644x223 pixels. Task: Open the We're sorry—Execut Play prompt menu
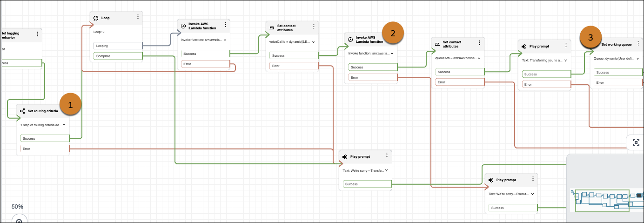533,179
